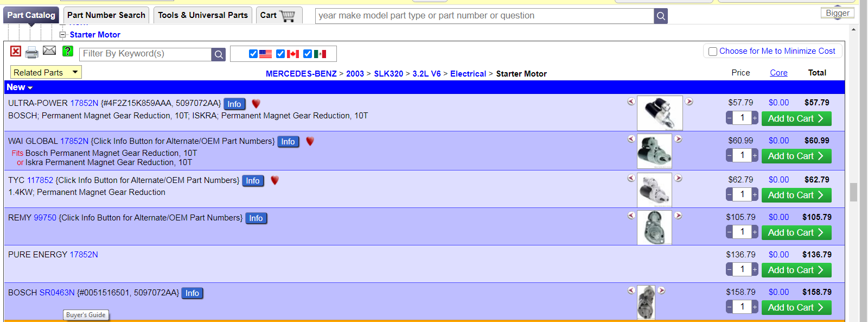Add REMY 99750 starter to cart
The height and width of the screenshot is (322, 868).
tap(796, 232)
